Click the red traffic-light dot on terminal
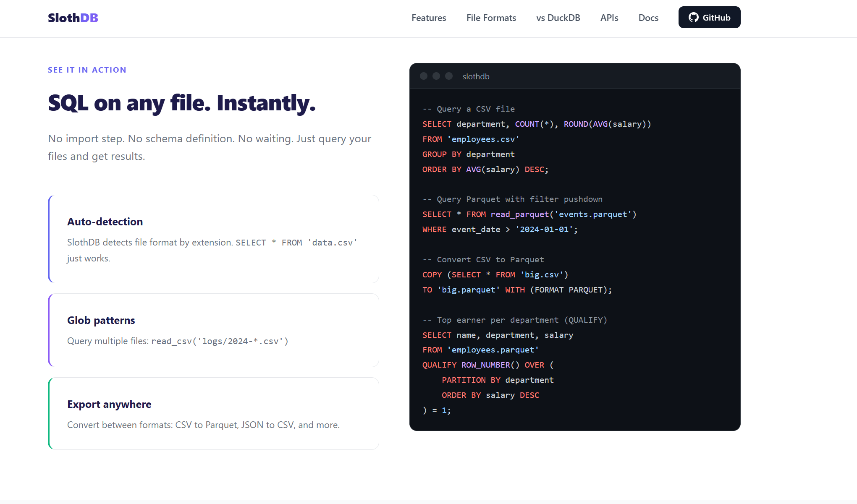 (424, 76)
